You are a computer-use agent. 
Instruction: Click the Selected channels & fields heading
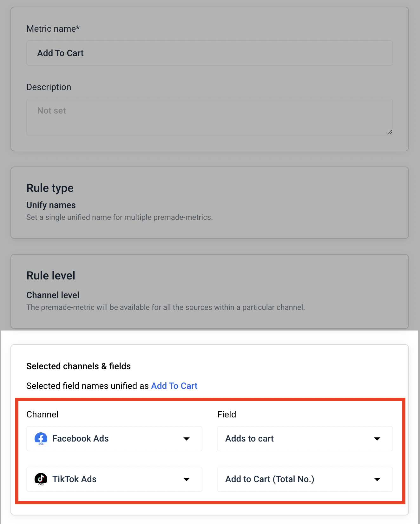(x=78, y=366)
